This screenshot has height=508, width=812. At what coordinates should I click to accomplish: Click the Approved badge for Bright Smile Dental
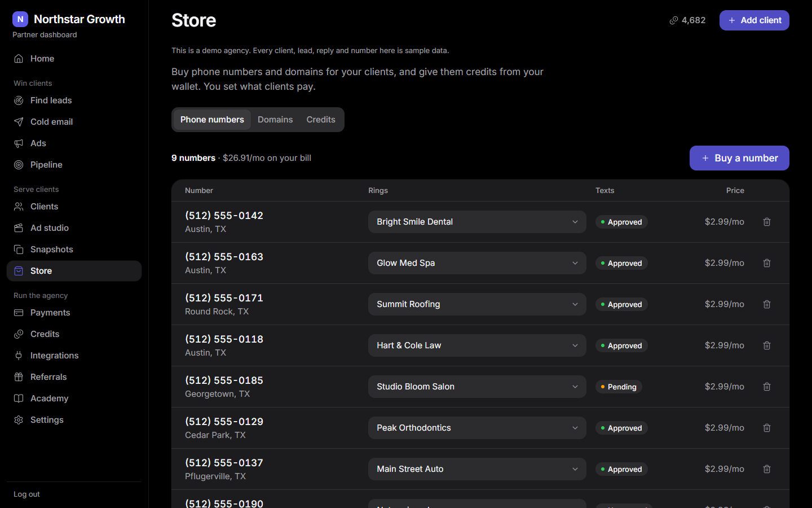point(621,222)
